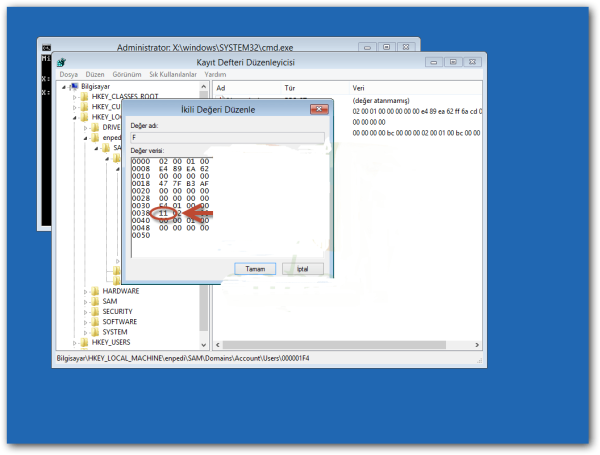Open the Yardım menu
600x455 pixels.
pos(215,74)
